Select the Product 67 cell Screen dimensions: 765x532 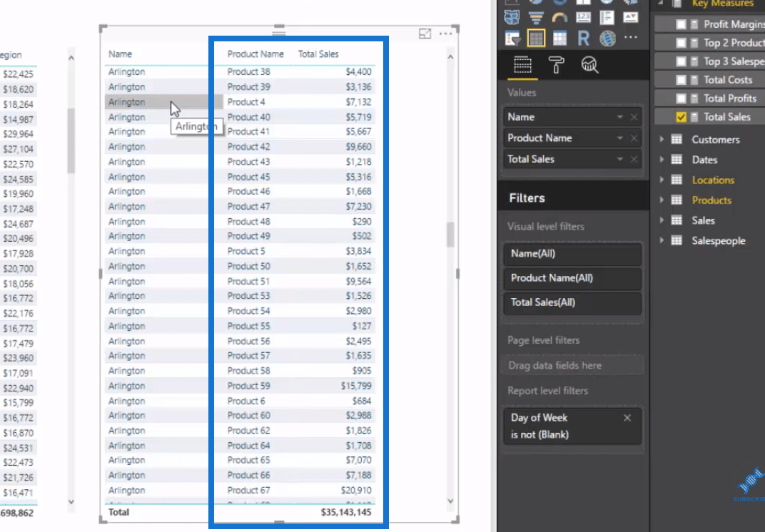point(248,490)
